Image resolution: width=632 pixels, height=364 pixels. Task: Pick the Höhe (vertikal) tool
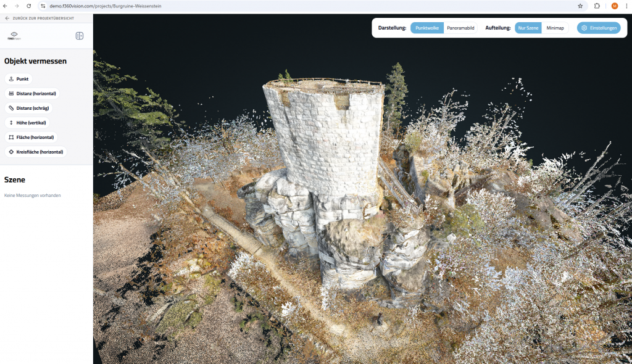pos(27,123)
